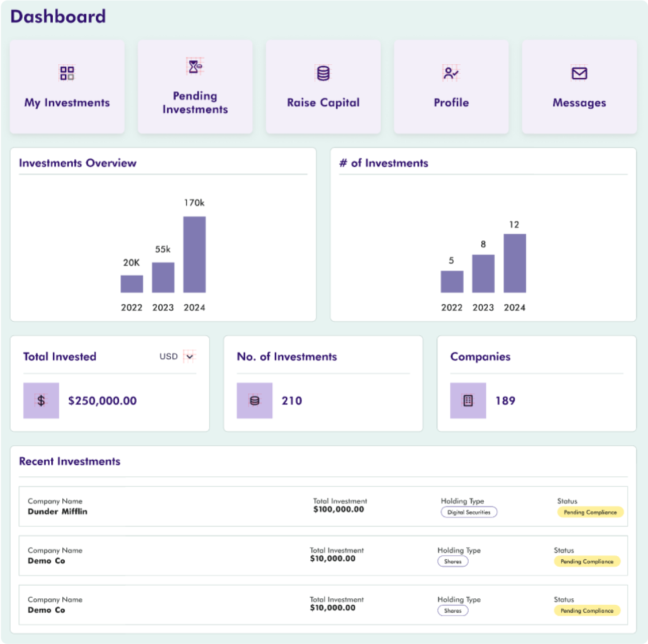Viewport: 648px width, 644px height.
Task: Open the USD currency dropdown
Action: 189,356
